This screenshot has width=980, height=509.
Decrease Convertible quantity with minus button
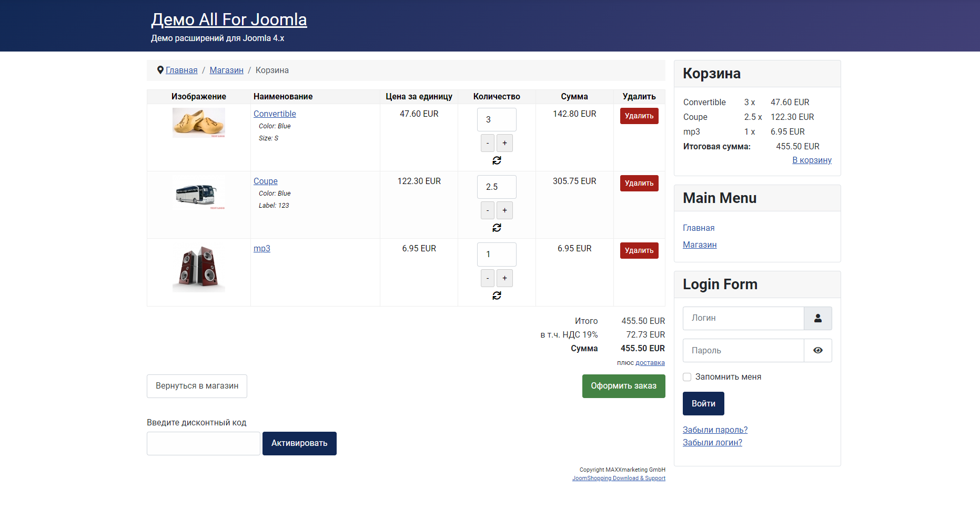pyautogui.click(x=488, y=143)
